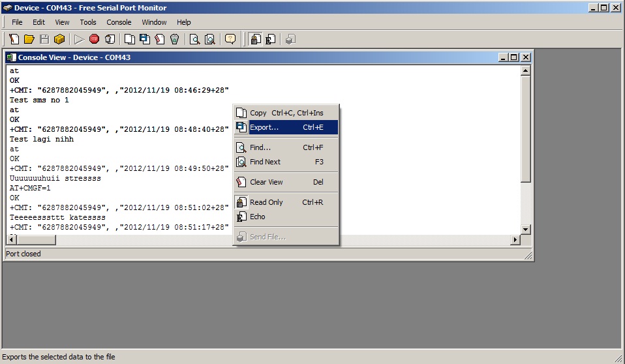This screenshot has width=625, height=364.
Task: Choose Clear View in the context menu
Action: tap(286, 182)
